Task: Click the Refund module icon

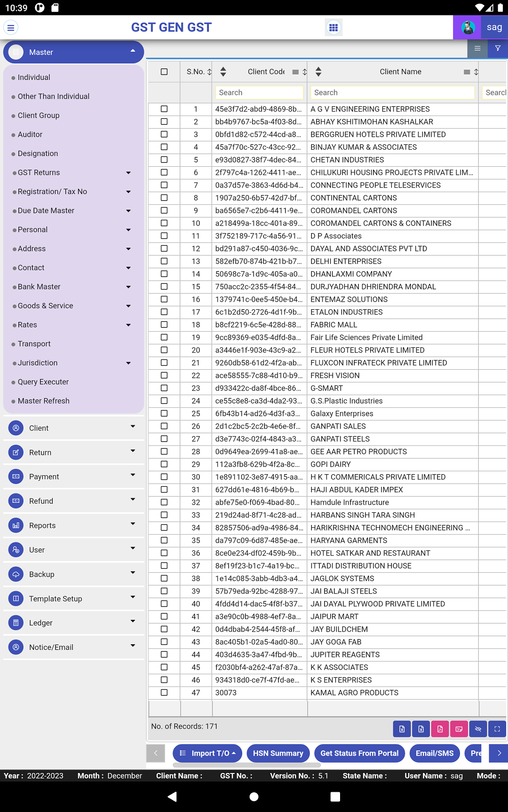Action: click(16, 501)
